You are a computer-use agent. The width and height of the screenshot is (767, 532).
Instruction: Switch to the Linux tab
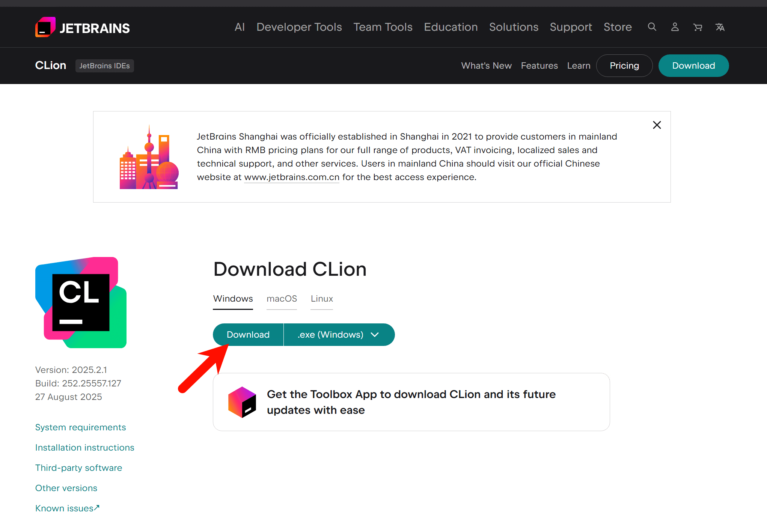tap(322, 299)
